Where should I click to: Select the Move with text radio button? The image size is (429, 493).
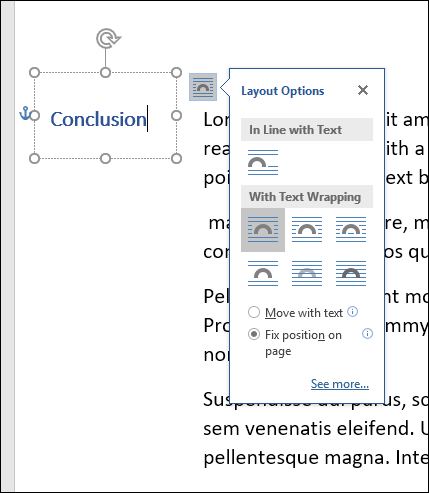coord(254,312)
